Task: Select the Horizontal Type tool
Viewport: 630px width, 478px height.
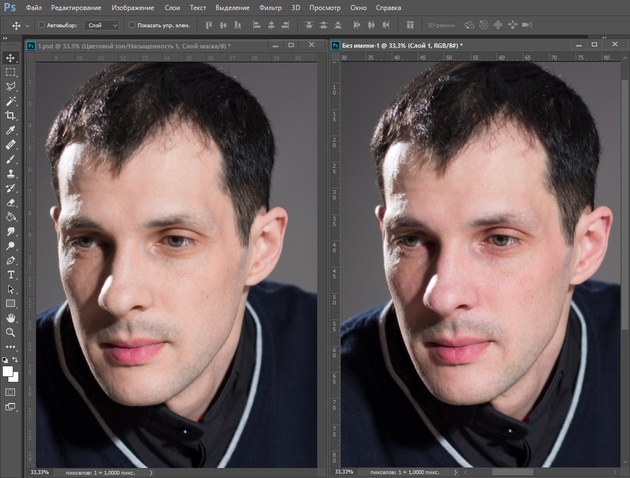Action: pos(10,275)
